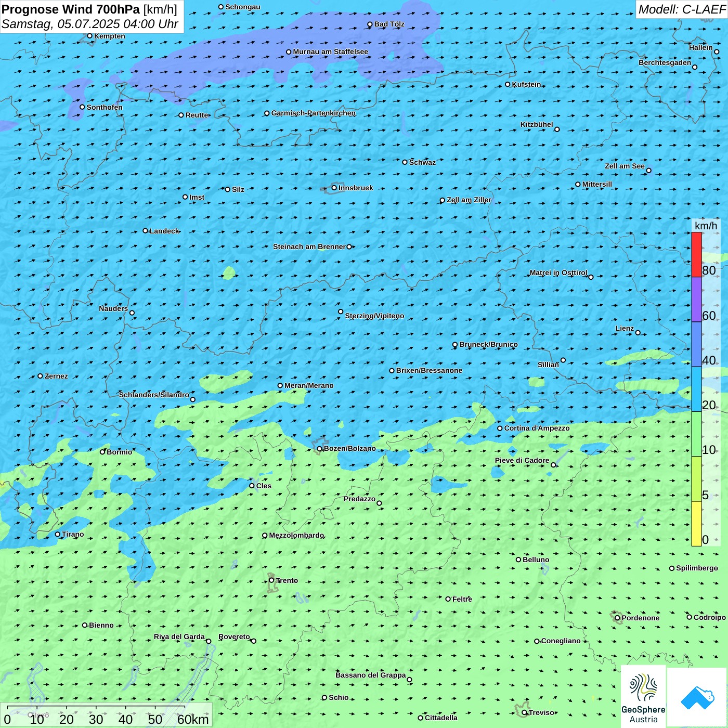Click the Kitzbühel location dot
Screen dimensions: 728x728
557,129
